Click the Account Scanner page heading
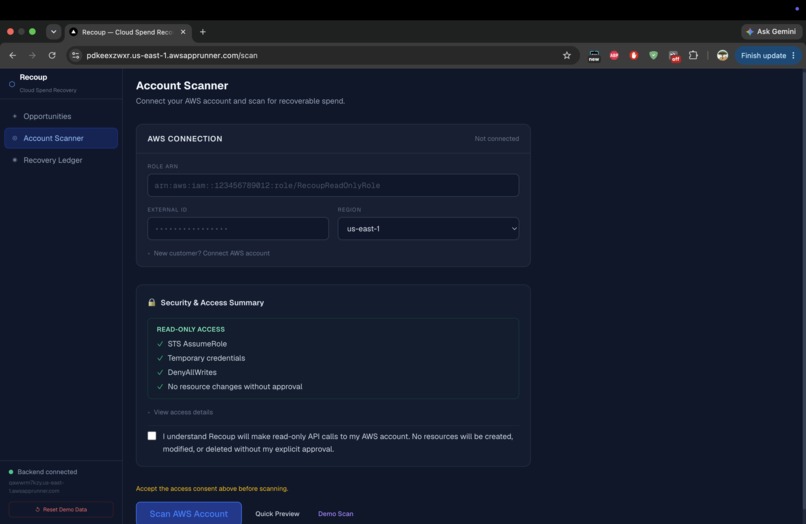This screenshot has width=806, height=524. 182,85
